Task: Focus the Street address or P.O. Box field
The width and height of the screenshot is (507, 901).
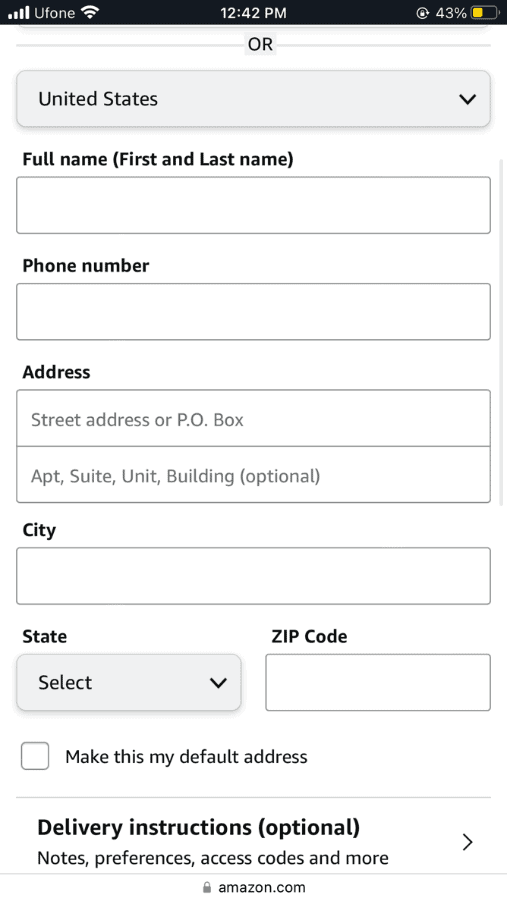Action: pos(254,418)
